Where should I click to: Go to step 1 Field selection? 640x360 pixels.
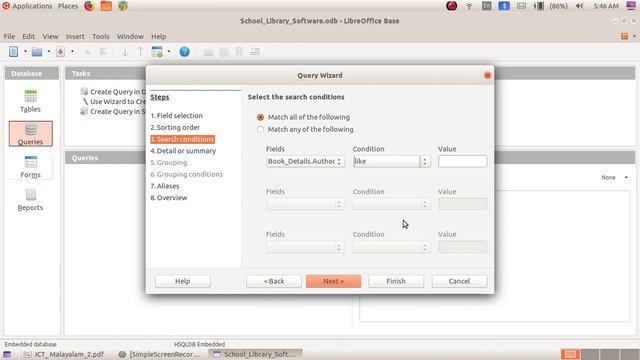click(176, 116)
